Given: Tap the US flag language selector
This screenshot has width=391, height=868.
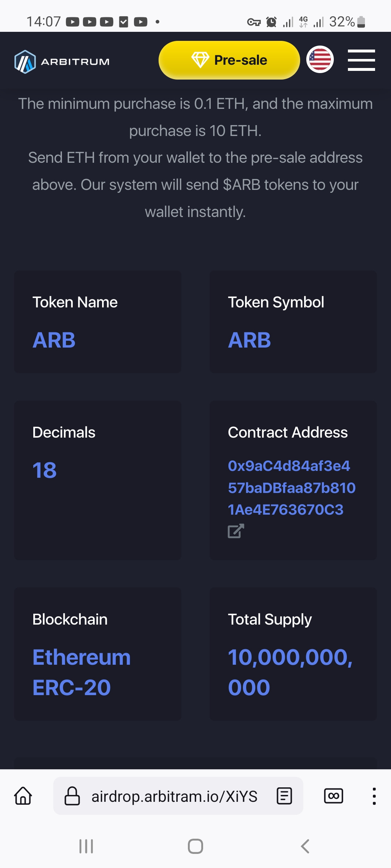Looking at the screenshot, I should [x=320, y=59].
